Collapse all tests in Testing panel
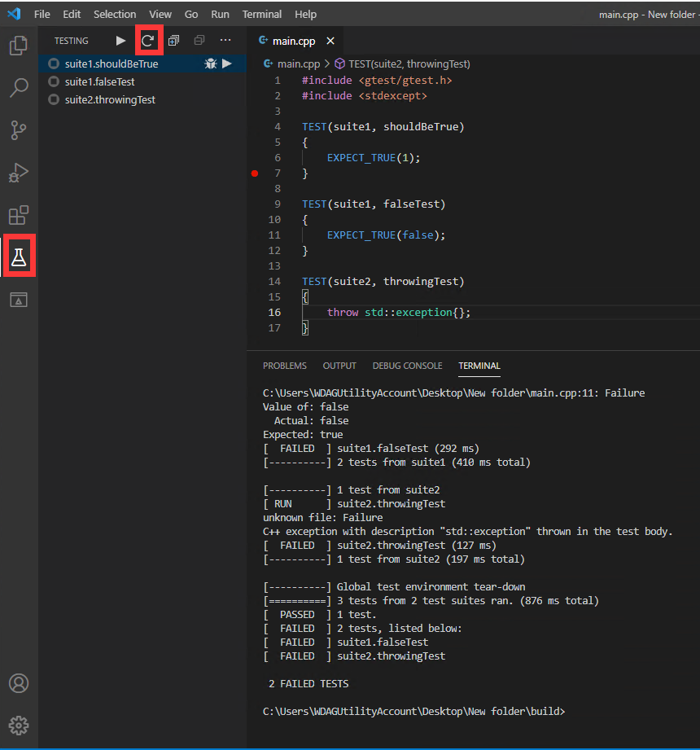 tap(199, 41)
